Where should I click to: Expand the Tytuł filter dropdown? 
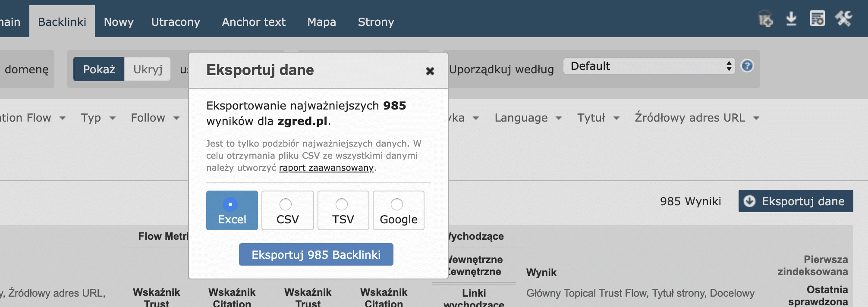598,118
